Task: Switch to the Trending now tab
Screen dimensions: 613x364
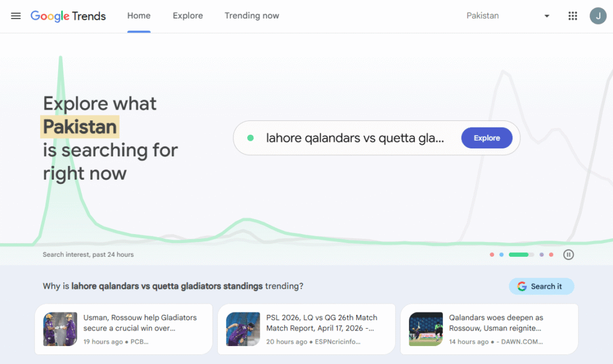Action: pyautogui.click(x=252, y=16)
